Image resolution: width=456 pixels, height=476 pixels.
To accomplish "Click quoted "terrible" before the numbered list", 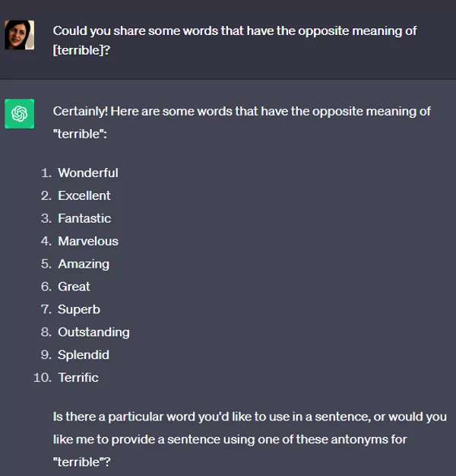I will pyautogui.click(x=79, y=134).
